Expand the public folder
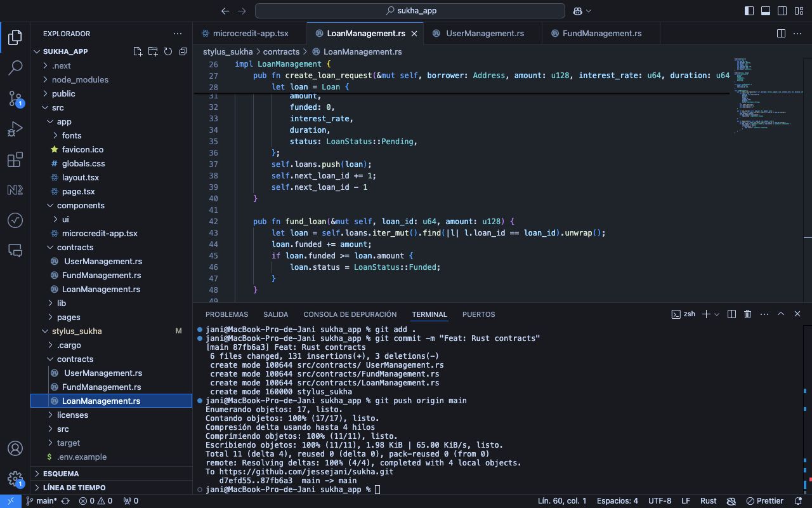This screenshot has width=812, height=508. pyautogui.click(x=111, y=93)
